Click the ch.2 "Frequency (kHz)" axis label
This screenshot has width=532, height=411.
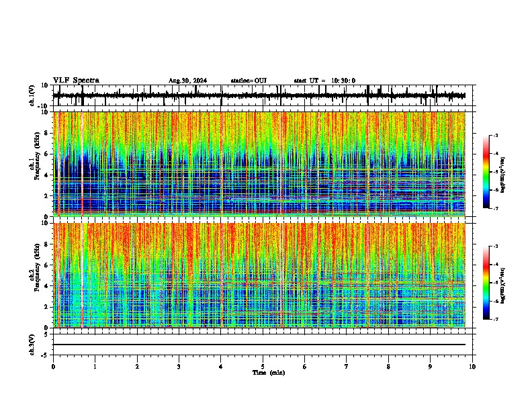coord(37,267)
